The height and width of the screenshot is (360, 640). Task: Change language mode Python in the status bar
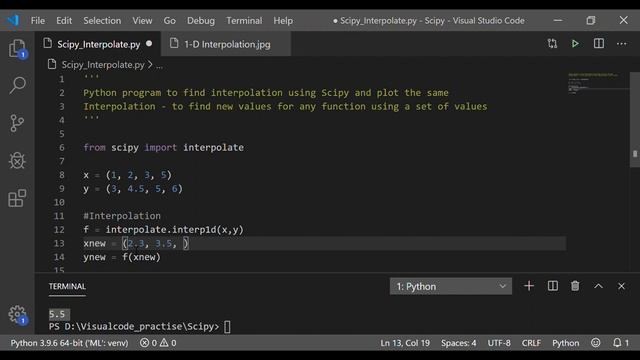(x=565, y=343)
